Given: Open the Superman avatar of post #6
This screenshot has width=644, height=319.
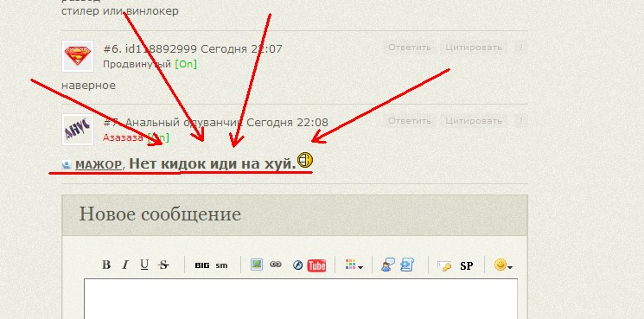Looking at the screenshot, I should [78, 56].
